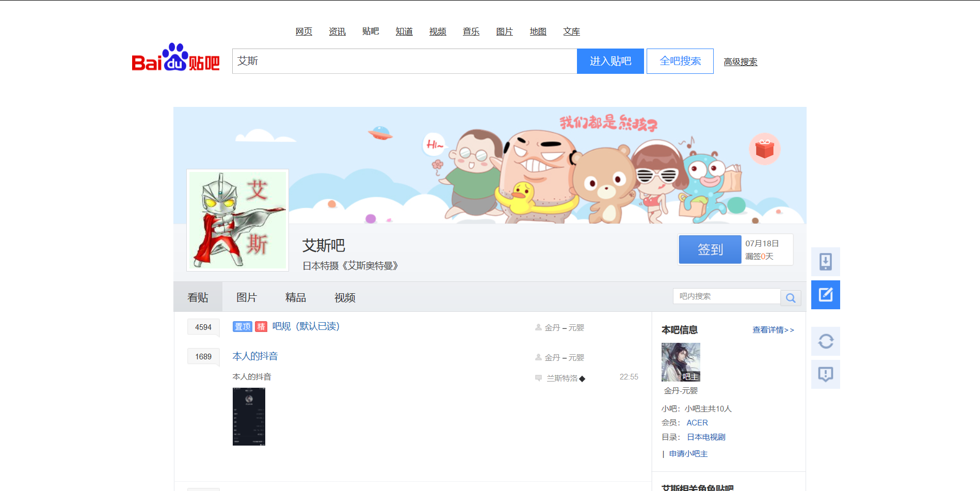Click the 日本特摄《艾斯奥特曼》 description
Image resolution: width=980 pixels, height=491 pixels.
pos(350,266)
